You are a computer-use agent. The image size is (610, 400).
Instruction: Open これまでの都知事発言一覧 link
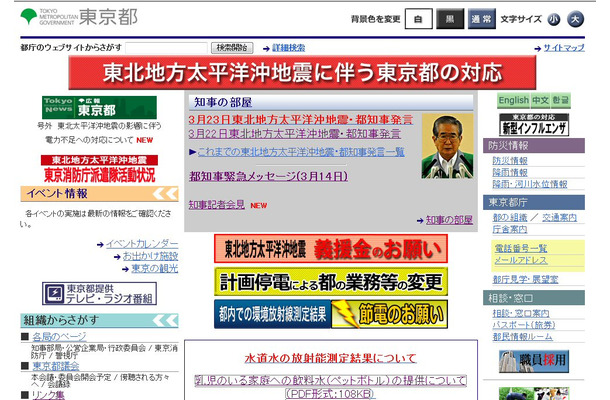(301, 152)
